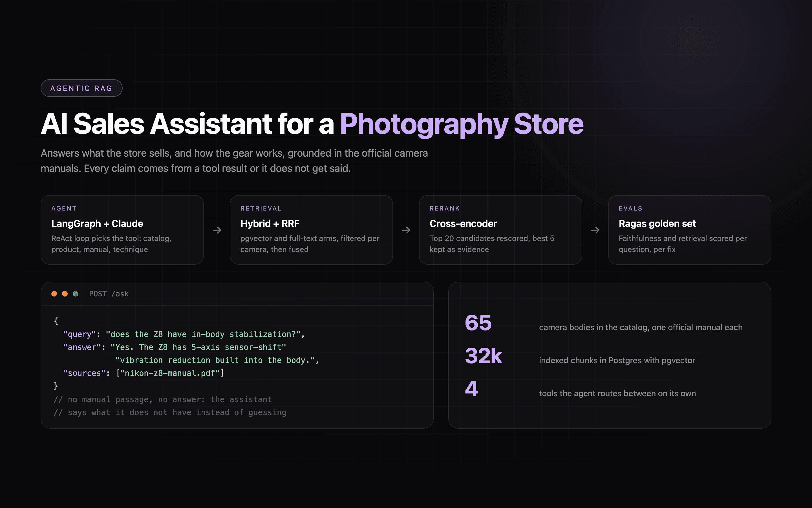Click the closing curly brace in code
This screenshot has height=508, width=812.
click(56, 386)
